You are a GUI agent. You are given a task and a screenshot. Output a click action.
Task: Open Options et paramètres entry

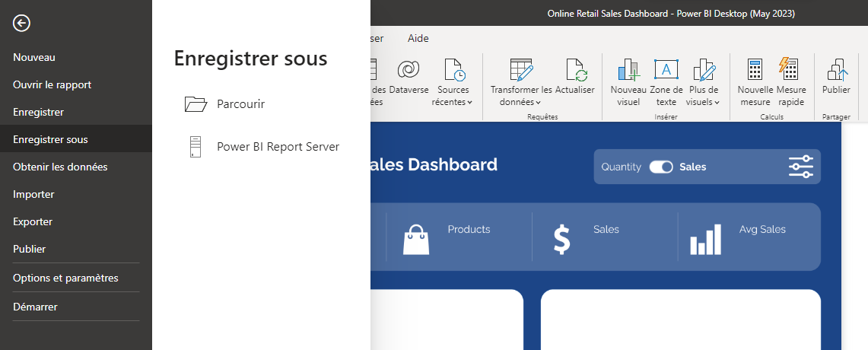tap(66, 278)
